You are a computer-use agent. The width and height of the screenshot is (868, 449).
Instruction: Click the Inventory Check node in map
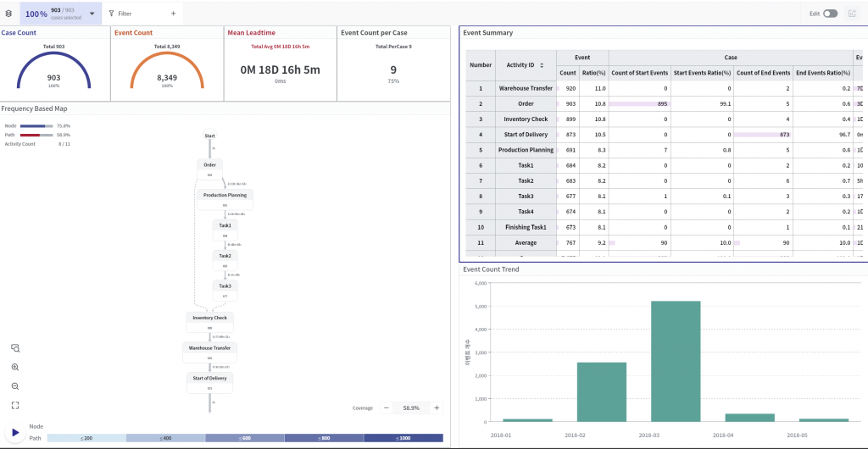tap(209, 319)
